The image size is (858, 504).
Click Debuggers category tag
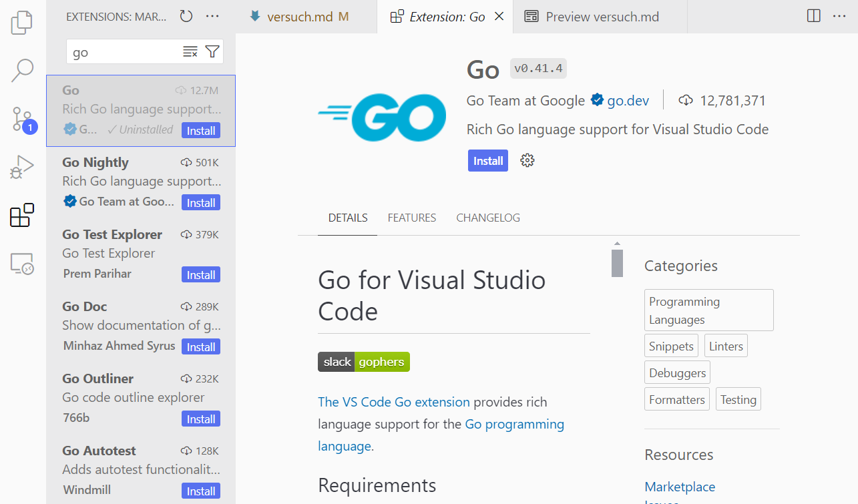click(x=677, y=372)
